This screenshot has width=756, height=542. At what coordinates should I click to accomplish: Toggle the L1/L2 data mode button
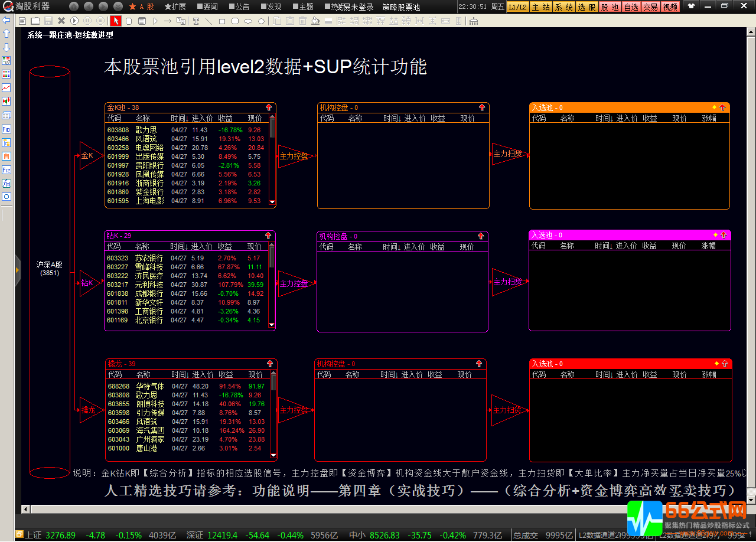point(517,6)
